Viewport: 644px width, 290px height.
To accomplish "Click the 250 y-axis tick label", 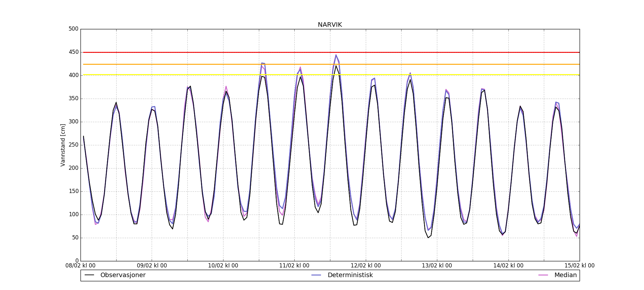I will click(x=73, y=145).
